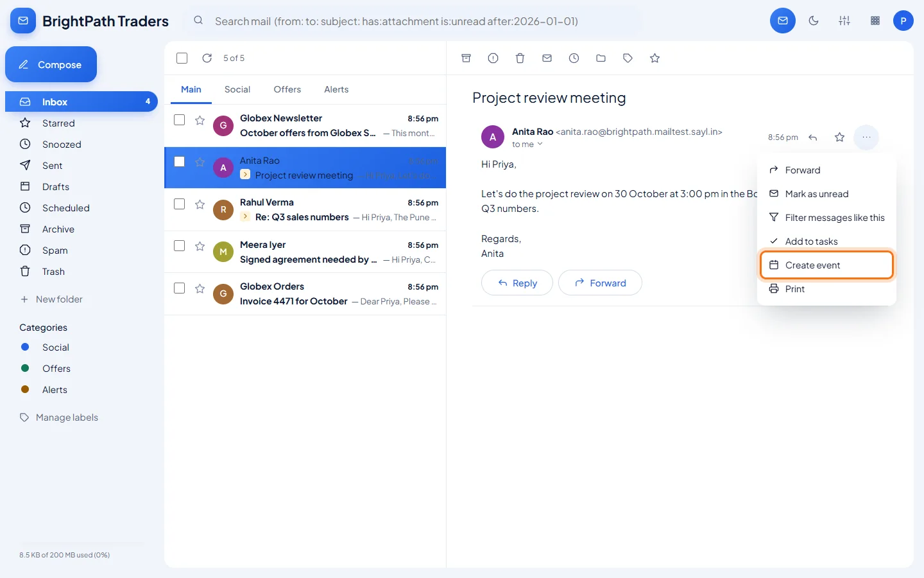Star the email in message header
This screenshot has width=924, height=578.
pos(839,137)
